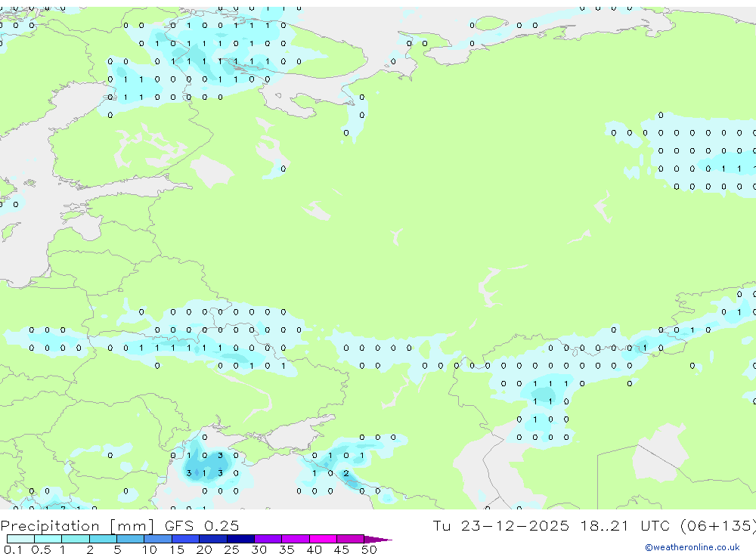The height and width of the screenshot is (554, 756).
Task: Click the 'Precipitation [mm]' title text
Action: click(77, 526)
